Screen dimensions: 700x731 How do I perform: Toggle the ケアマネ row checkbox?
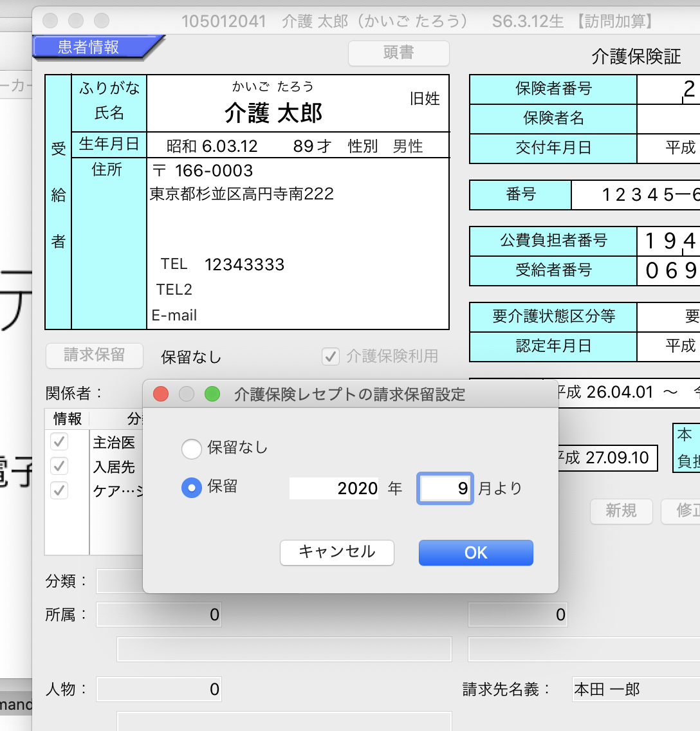pyautogui.click(x=59, y=490)
